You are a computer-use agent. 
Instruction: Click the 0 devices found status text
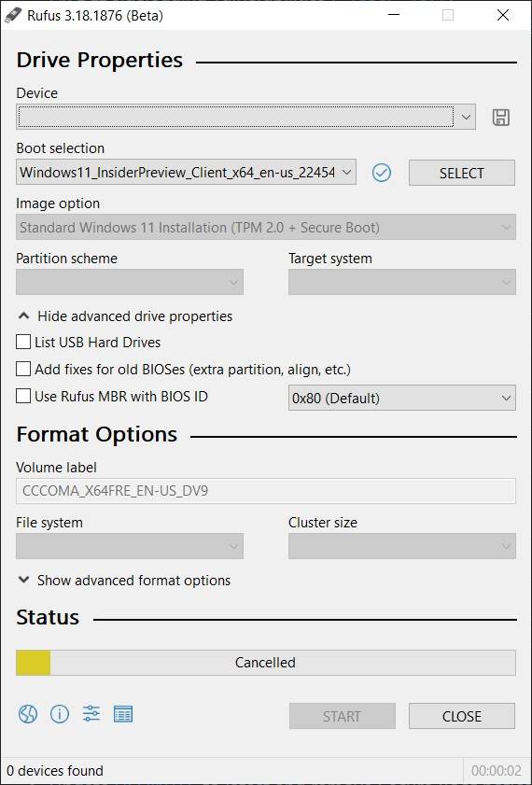tap(55, 770)
